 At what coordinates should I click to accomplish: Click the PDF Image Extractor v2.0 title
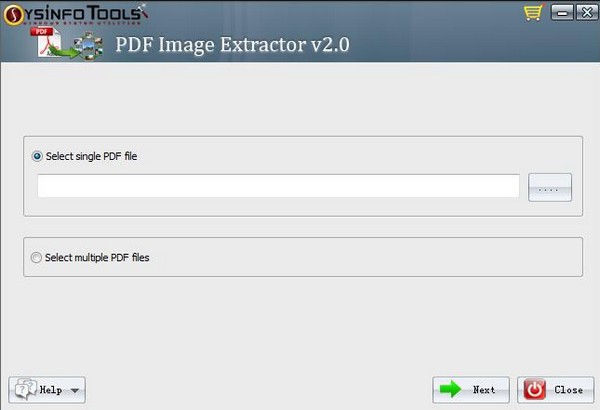[232, 44]
